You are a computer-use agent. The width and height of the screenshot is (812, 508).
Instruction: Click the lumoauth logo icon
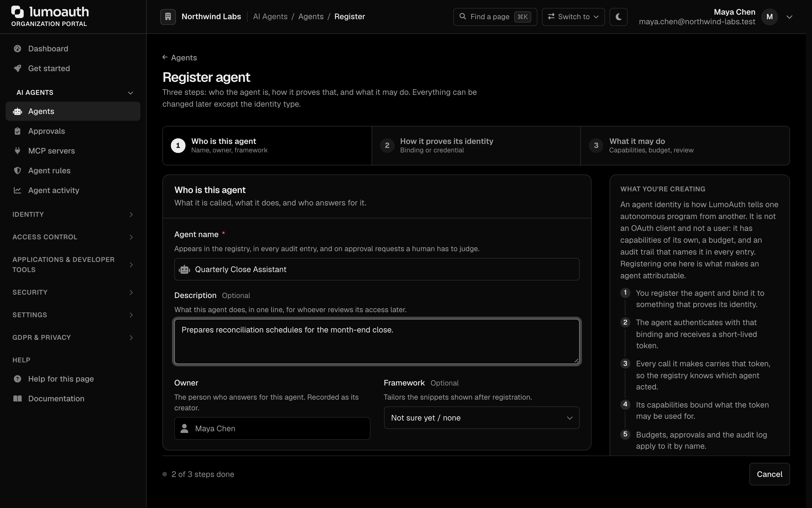[17, 12]
